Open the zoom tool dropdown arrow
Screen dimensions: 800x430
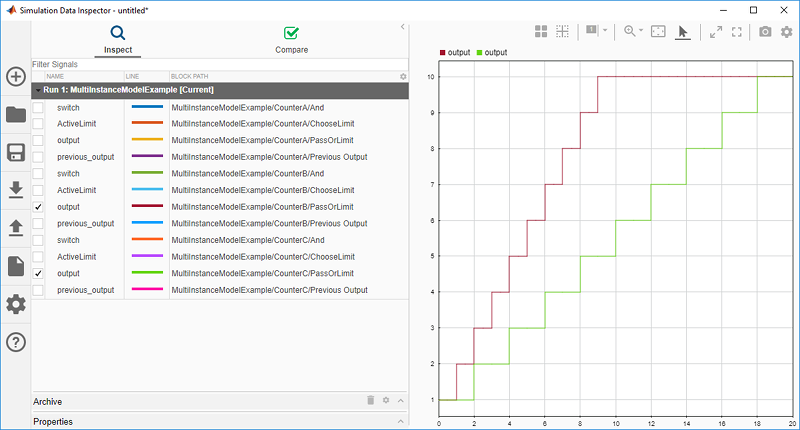click(641, 31)
